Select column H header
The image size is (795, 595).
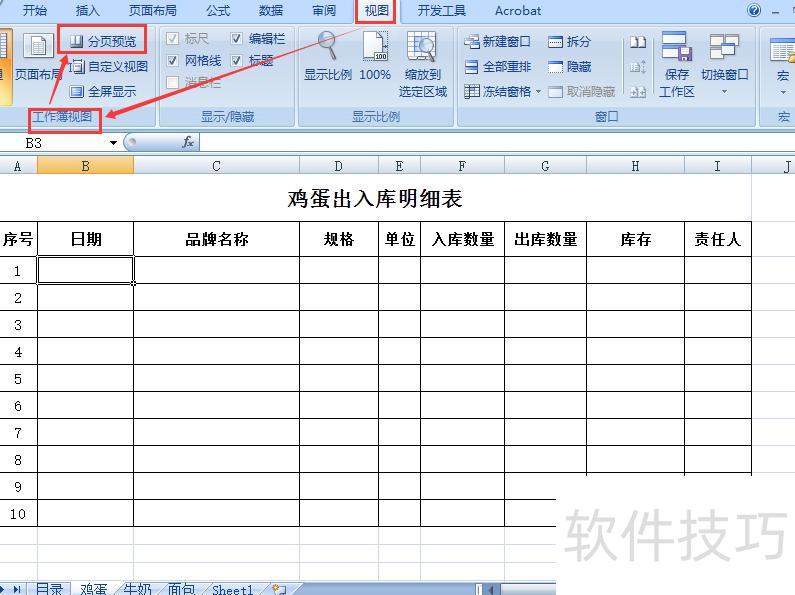coord(635,166)
